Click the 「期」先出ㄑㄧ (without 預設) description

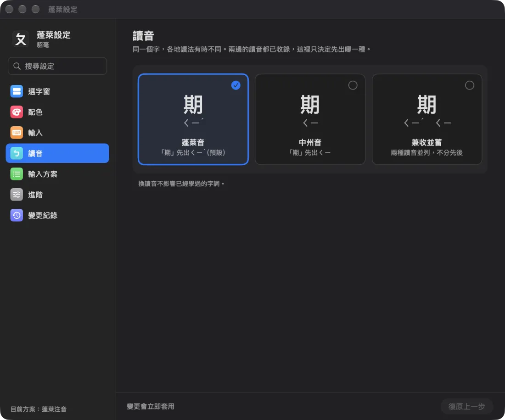310,153
